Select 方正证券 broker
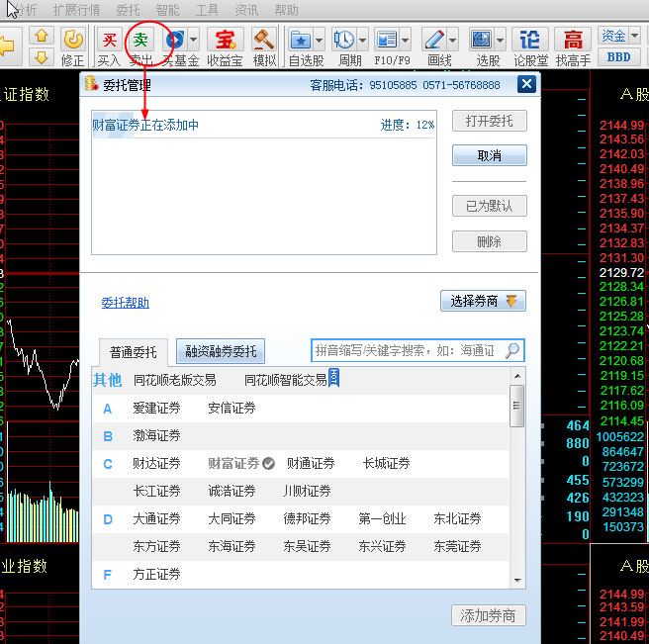Screen dimensions: 649x644 coord(156,575)
